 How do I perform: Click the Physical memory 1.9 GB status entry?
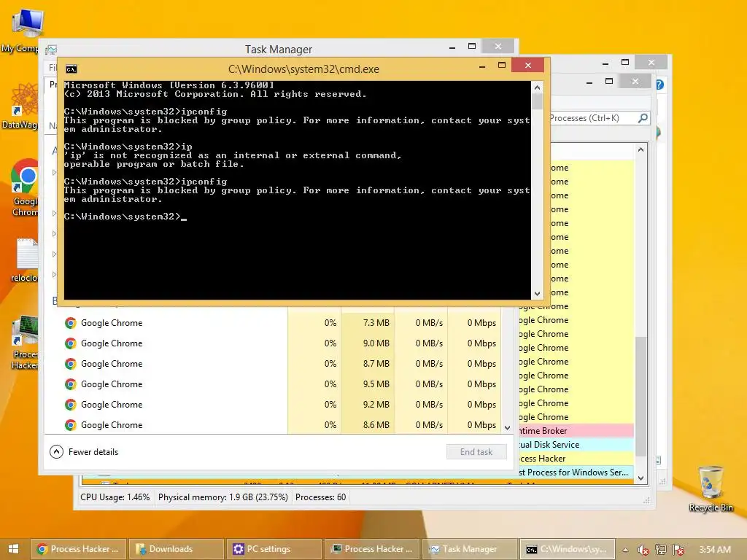(223, 497)
